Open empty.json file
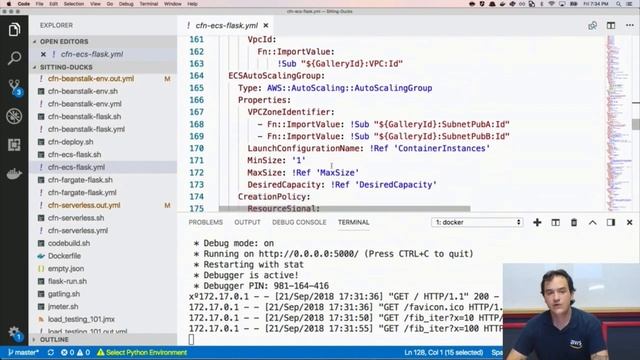 (x=66, y=268)
